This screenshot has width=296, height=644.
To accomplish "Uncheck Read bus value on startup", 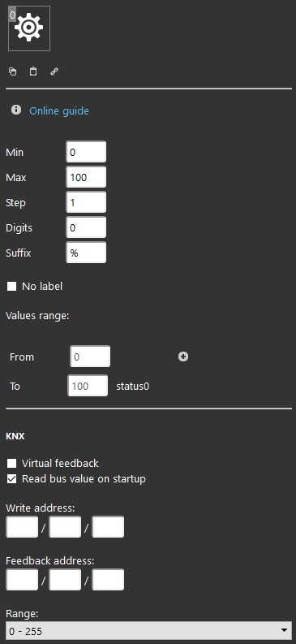I will pos(12,479).
